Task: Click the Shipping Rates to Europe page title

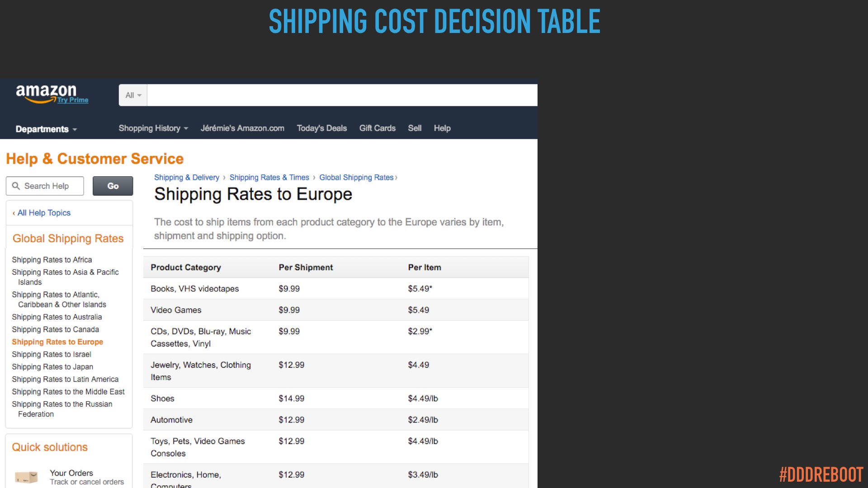Action: tap(253, 194)
